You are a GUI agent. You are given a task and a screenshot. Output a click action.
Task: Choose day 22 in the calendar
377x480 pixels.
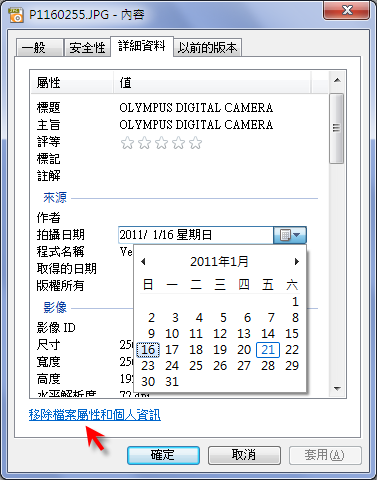(x=292, y=350)
